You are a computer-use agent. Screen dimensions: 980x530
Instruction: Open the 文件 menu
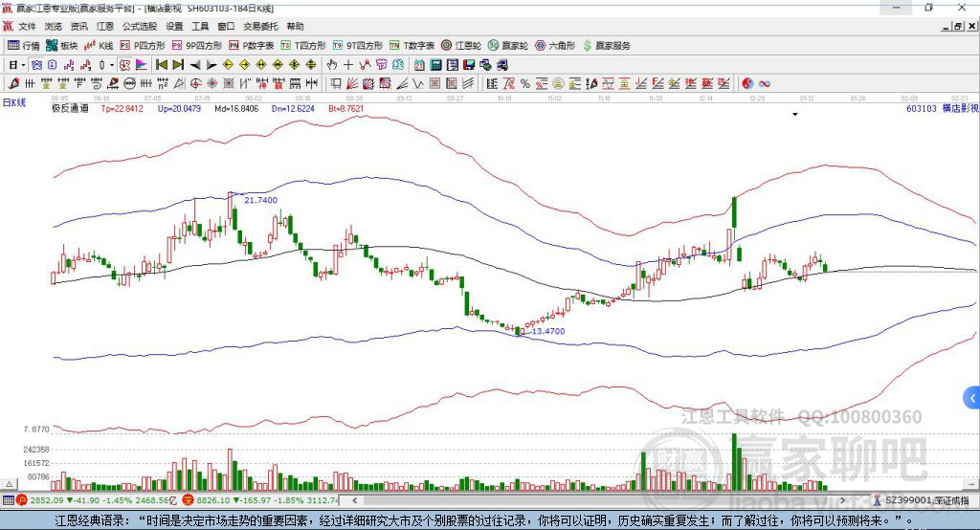point(28,26)
